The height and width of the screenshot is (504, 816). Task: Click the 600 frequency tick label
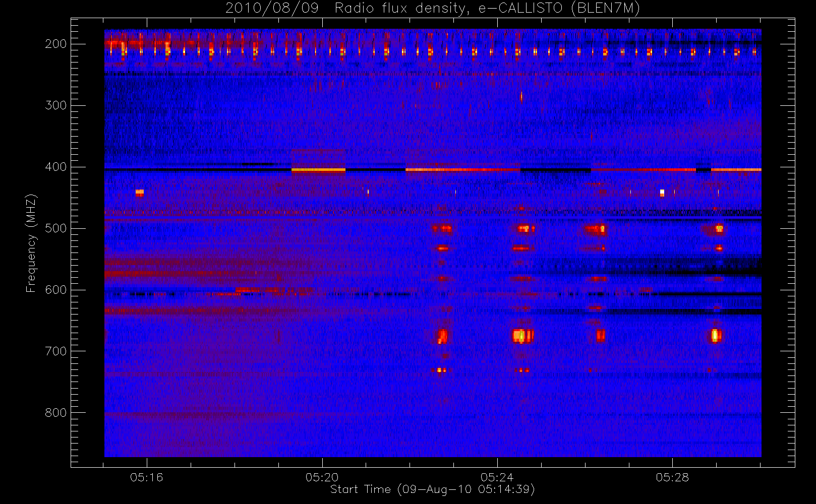tap(56, 290)
